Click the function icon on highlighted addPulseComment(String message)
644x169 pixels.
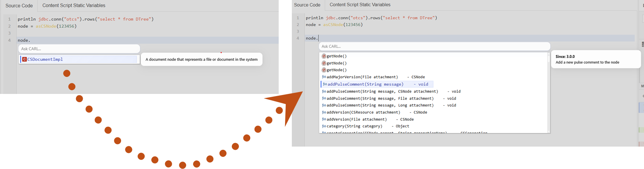tap(325, 84)
